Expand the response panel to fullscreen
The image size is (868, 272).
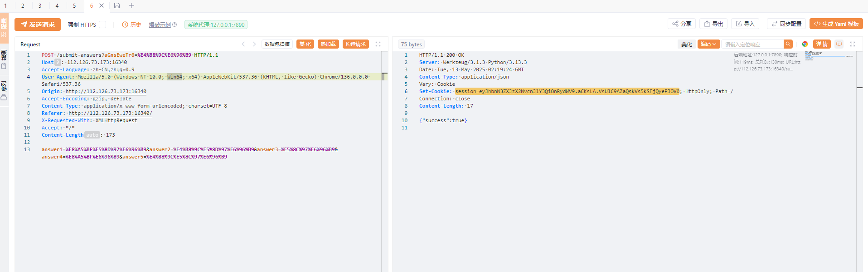click(x=853, y=44)
